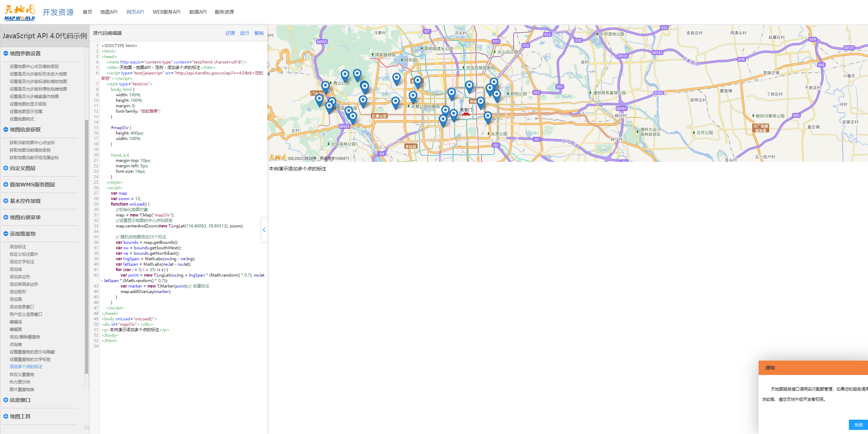Open 热力图示例 in the sidebar
The height and width of the screenshot is (434, 868).
20,382
